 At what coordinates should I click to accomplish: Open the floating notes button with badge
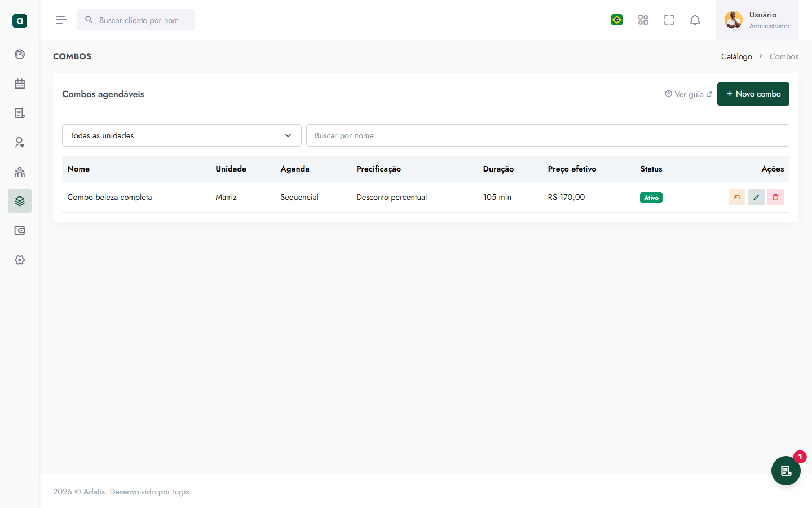[786, 471]
